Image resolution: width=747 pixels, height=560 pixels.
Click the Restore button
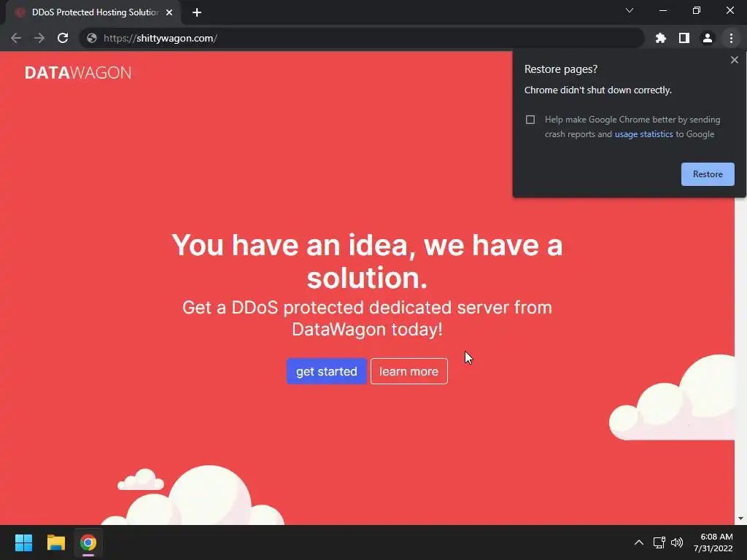click(x=708, y=174)
